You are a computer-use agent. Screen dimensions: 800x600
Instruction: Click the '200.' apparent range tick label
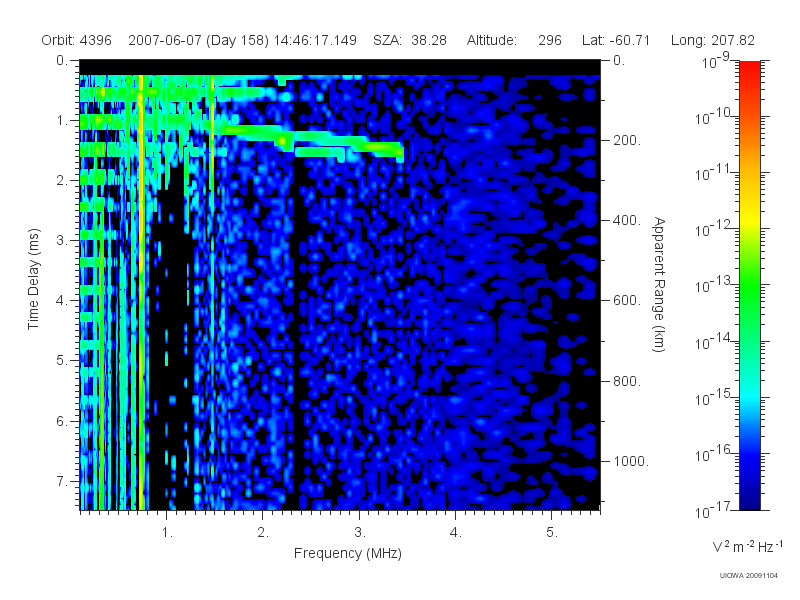click(627, 140)
